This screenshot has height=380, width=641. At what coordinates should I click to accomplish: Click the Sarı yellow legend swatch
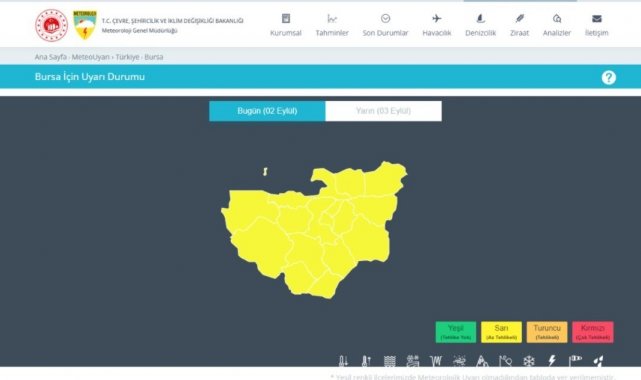(501, 332)
